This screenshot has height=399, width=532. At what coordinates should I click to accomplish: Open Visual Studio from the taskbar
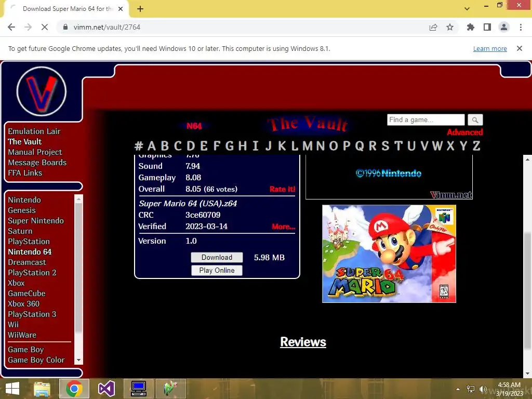pos(106,389)
